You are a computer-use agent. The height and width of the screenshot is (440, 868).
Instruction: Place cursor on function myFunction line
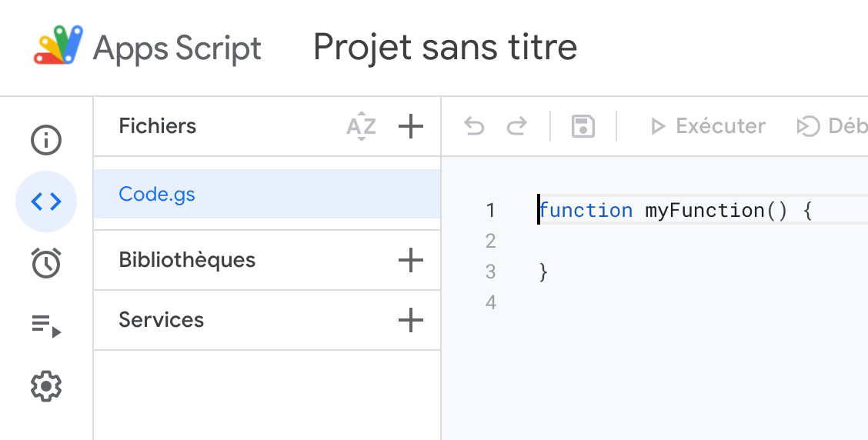(676, 210)
